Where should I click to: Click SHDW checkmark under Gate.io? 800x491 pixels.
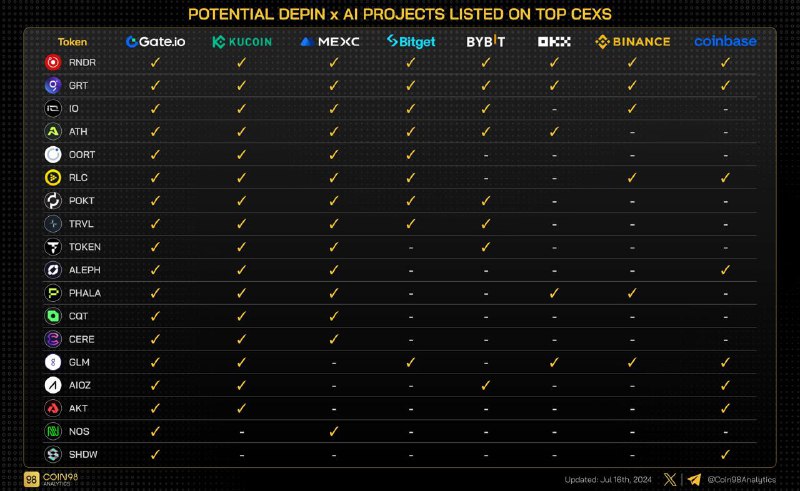(x=155, y=454)
